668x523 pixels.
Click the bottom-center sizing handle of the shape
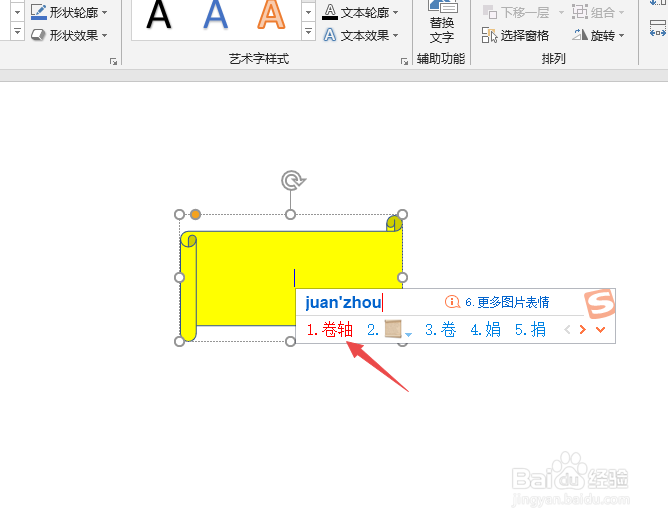291,341
